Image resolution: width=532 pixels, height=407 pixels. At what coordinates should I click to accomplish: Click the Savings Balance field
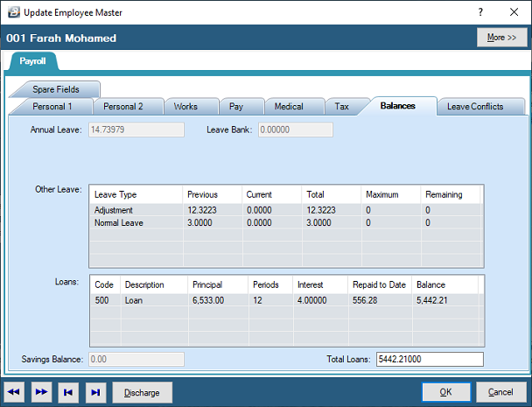point(136,359)
